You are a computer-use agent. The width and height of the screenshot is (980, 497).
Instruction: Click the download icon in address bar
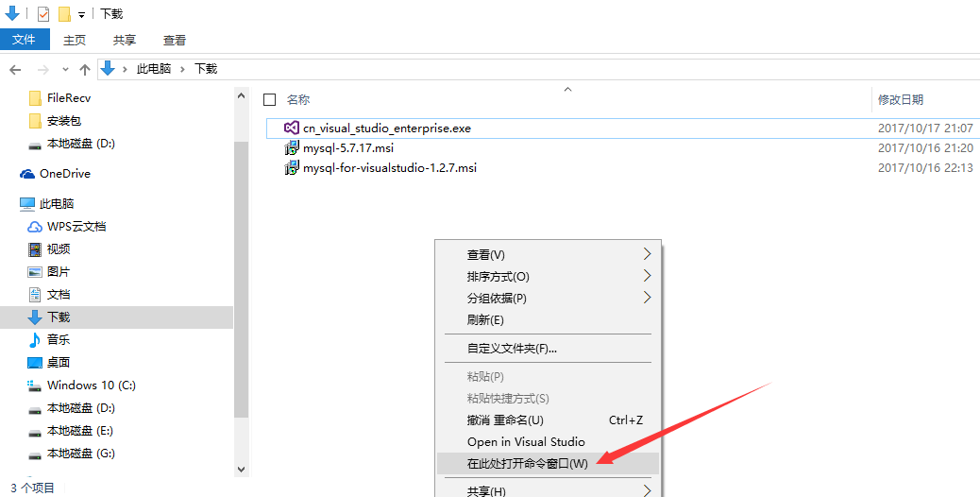click(x=109, y=69)
